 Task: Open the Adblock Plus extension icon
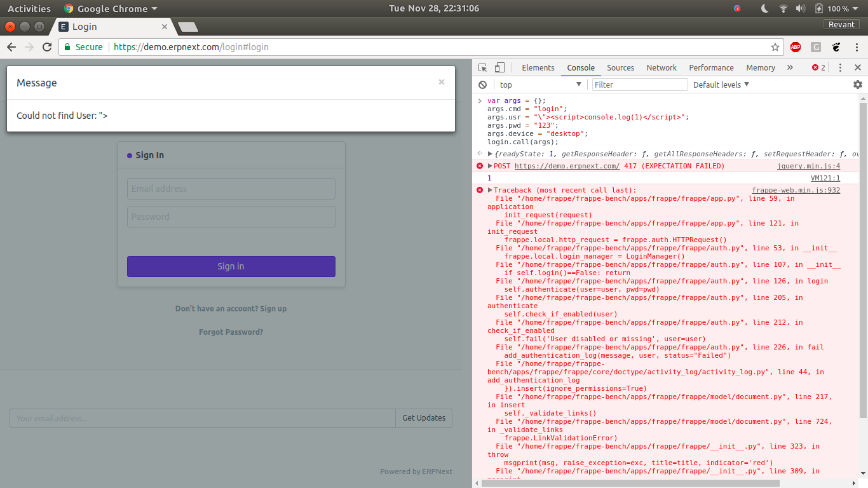pos(796,47)
